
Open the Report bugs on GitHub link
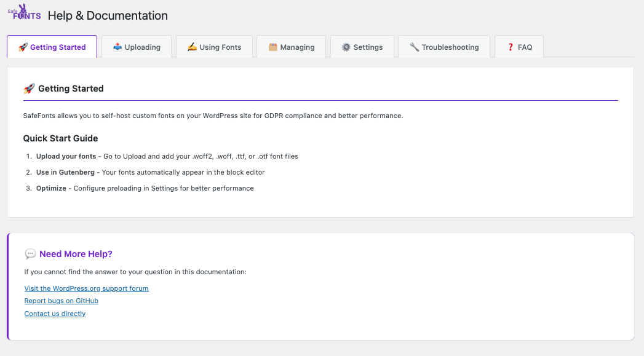[61, 301]
